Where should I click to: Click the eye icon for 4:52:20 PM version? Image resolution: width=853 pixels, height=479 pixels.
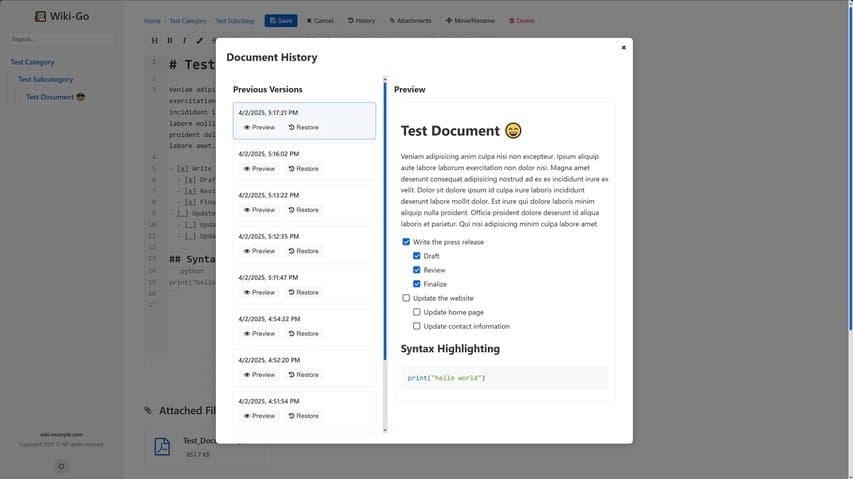pyautogui.click(x=247, y=375)
